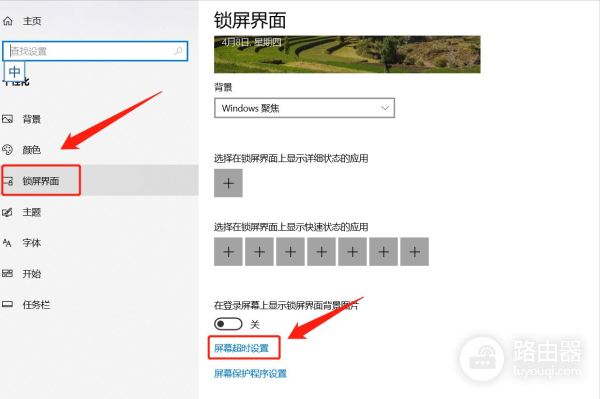Image resolution: width=600 pixels, height=399 pixels.
Task: Select 字体 in the sidebar
Action: click(x=32, y=243)
